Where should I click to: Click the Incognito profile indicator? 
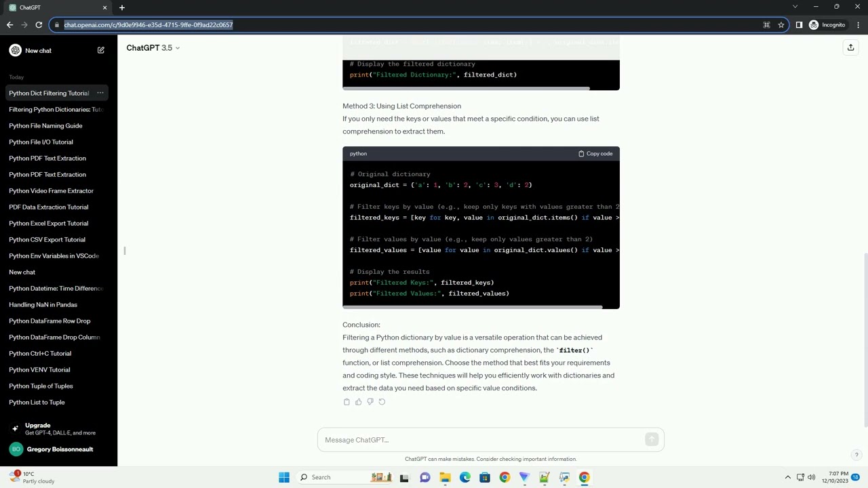pos(827,25)
